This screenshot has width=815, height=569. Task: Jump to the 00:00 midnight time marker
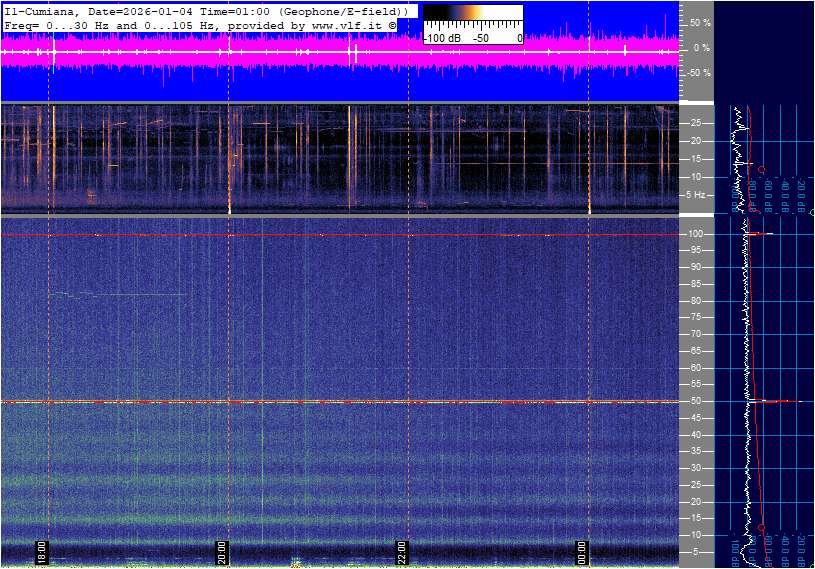(582, 553)
